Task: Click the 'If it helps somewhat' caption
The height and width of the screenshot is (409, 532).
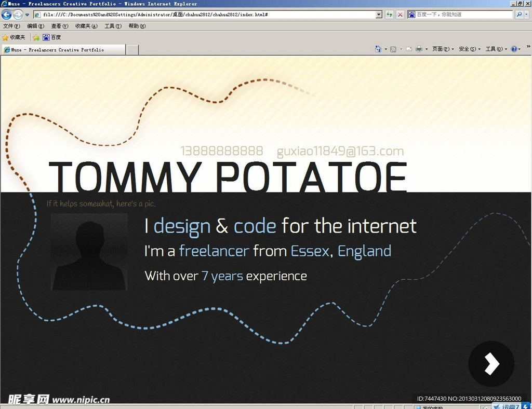Action: (x=101, y=203)
